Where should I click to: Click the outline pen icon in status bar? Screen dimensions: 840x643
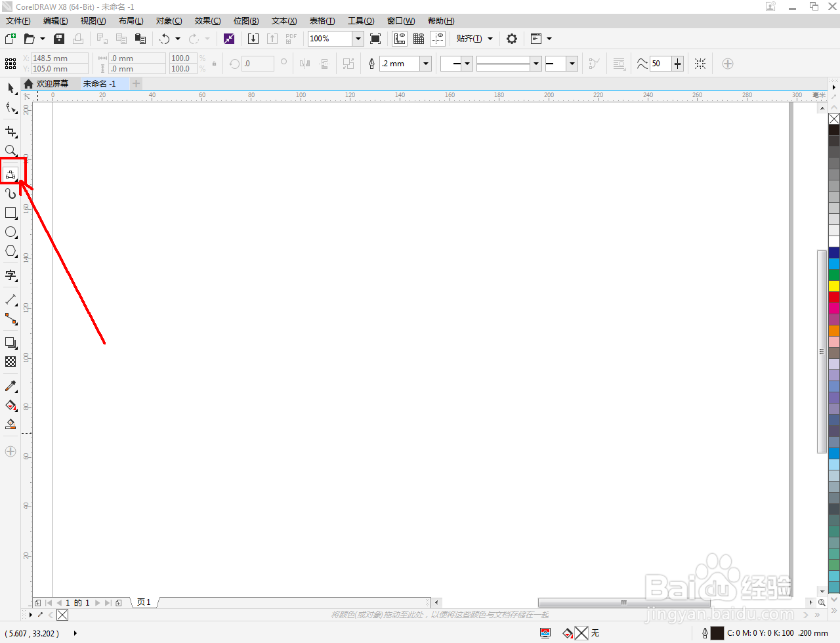point(705,633)
